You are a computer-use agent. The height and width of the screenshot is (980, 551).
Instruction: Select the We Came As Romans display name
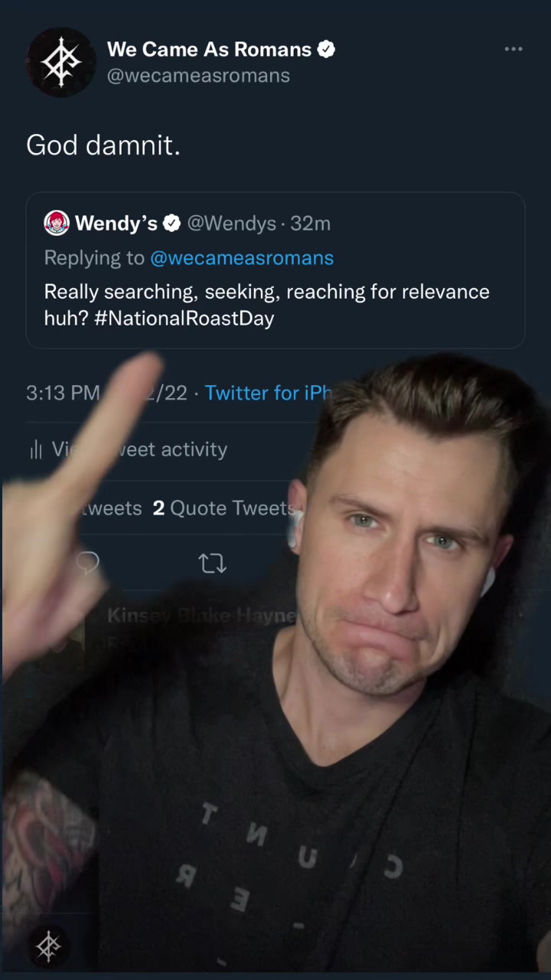(209, 50)
